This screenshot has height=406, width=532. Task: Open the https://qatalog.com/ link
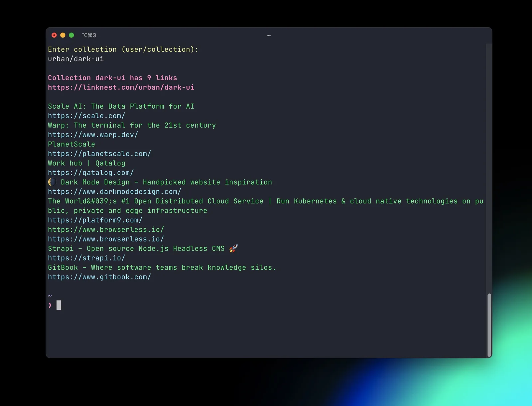coord(91,173)
